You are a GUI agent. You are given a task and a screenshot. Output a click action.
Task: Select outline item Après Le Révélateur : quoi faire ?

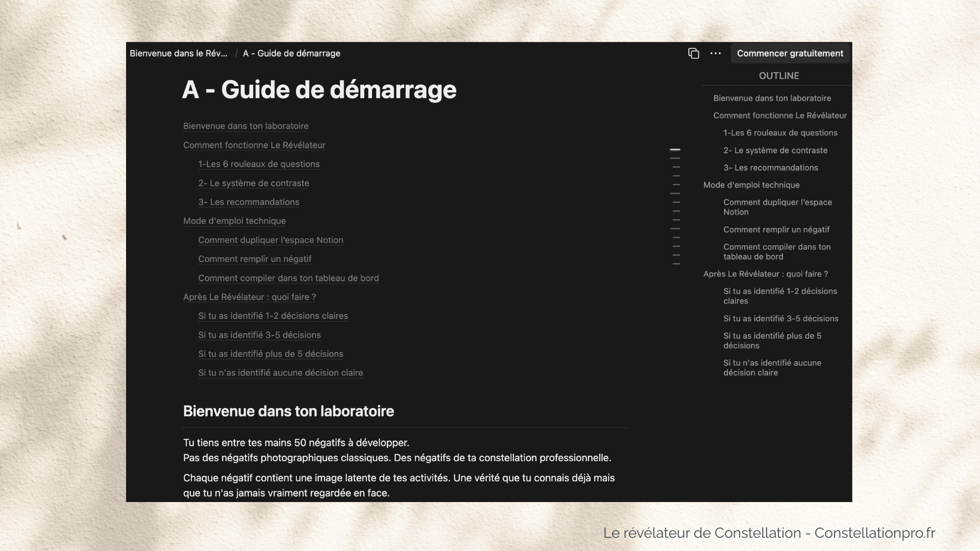point(765,274)
